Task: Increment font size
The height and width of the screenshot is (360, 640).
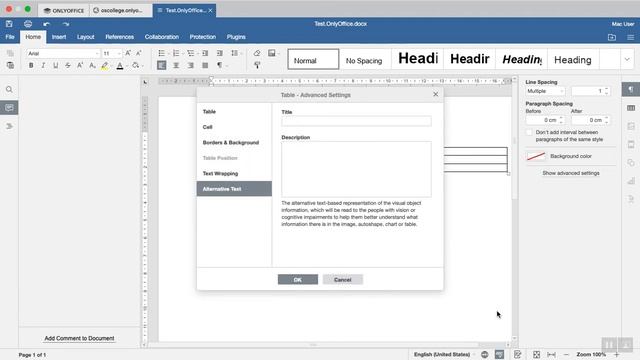Action: 128,53
